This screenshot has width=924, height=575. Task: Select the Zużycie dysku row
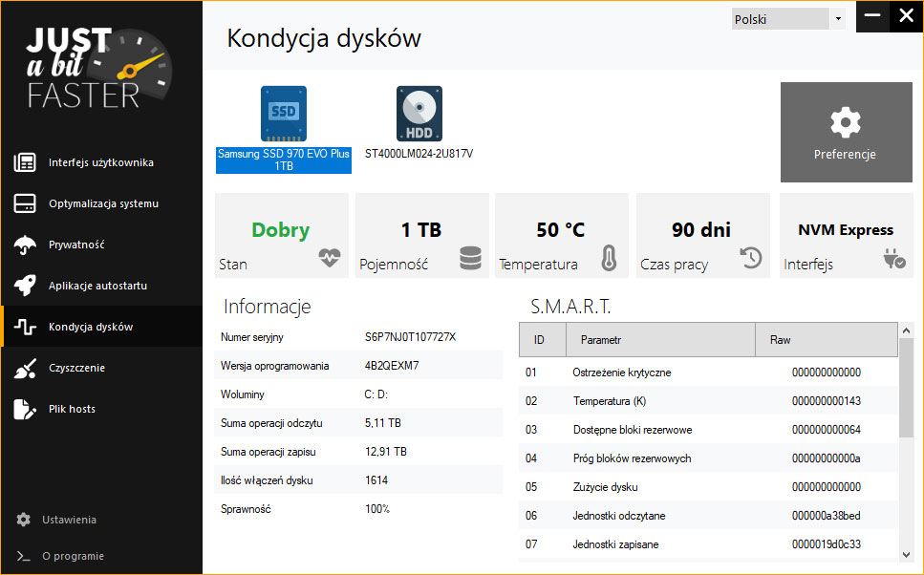(x=708, y=487)
